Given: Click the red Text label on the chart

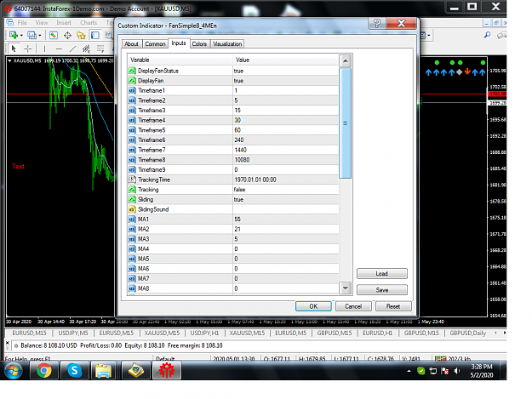Looking at the screenshot, I should tap(18, 167).
